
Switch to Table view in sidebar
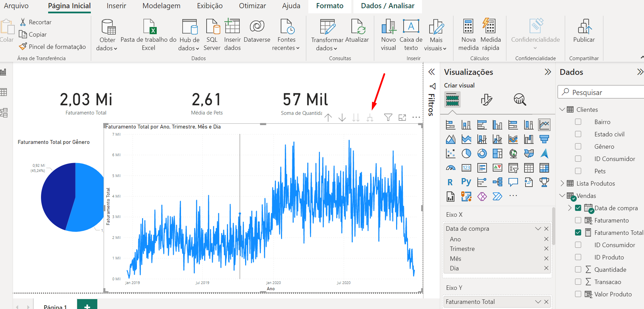(x=3, y=92)
